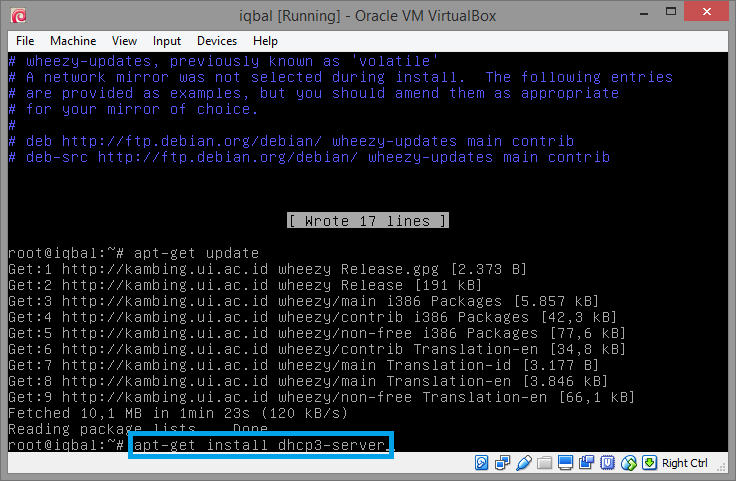Open the File menu
Screen dimensions: 736x481
pyautogui.click(x=25, y=41)
